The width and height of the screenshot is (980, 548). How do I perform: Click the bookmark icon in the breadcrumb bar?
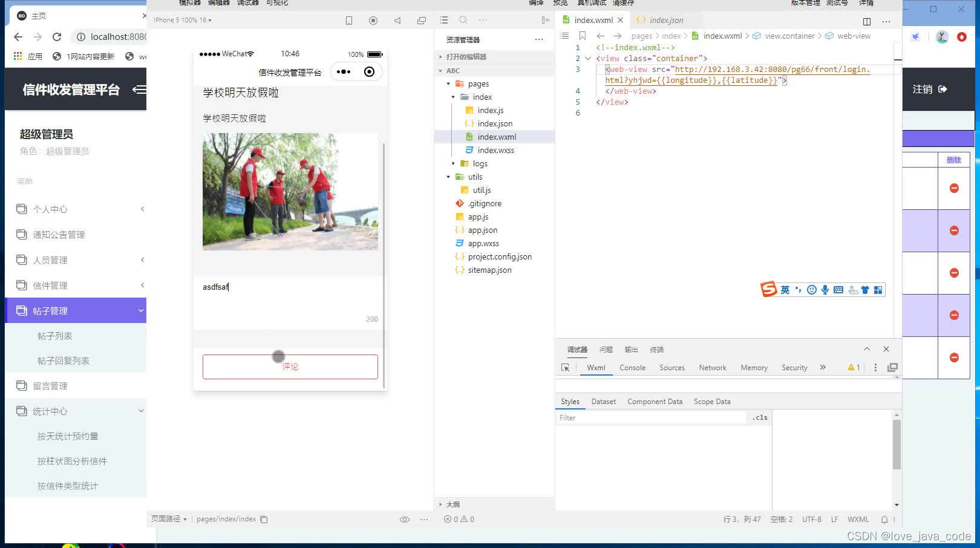click(x=583, y=36)
